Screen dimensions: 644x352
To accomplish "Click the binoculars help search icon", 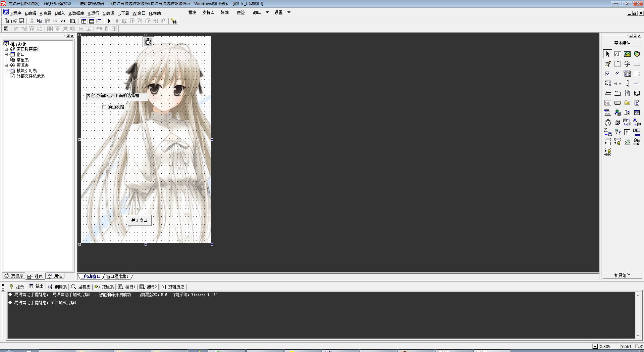I will coord(174,21).
